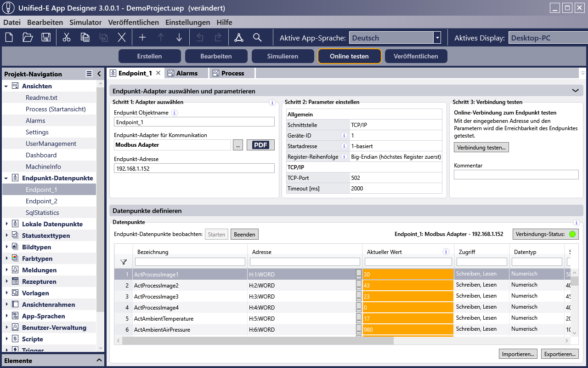Show info for Geräte-ID parameter
Viewport: 588px width, 368px height.
344,136
